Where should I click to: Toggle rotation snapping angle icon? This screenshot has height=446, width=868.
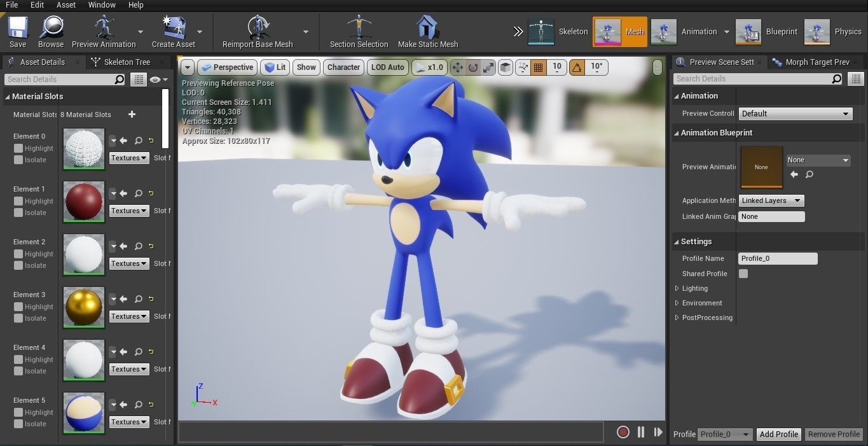577,67
